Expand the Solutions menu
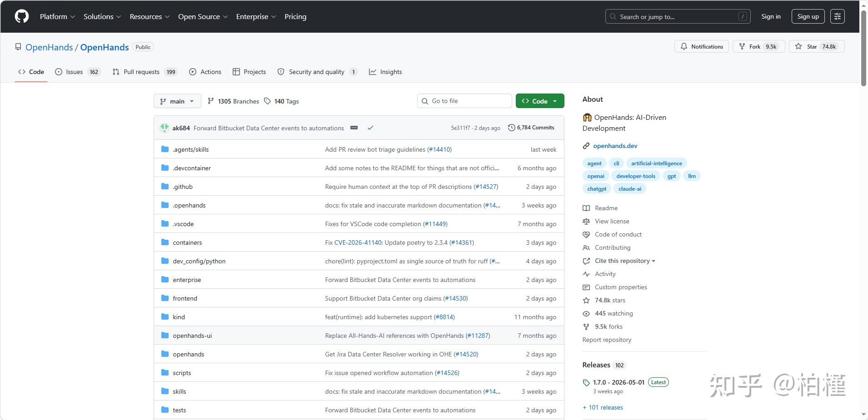Viewport: 868px width, 420px height. (x=102, y=16)
